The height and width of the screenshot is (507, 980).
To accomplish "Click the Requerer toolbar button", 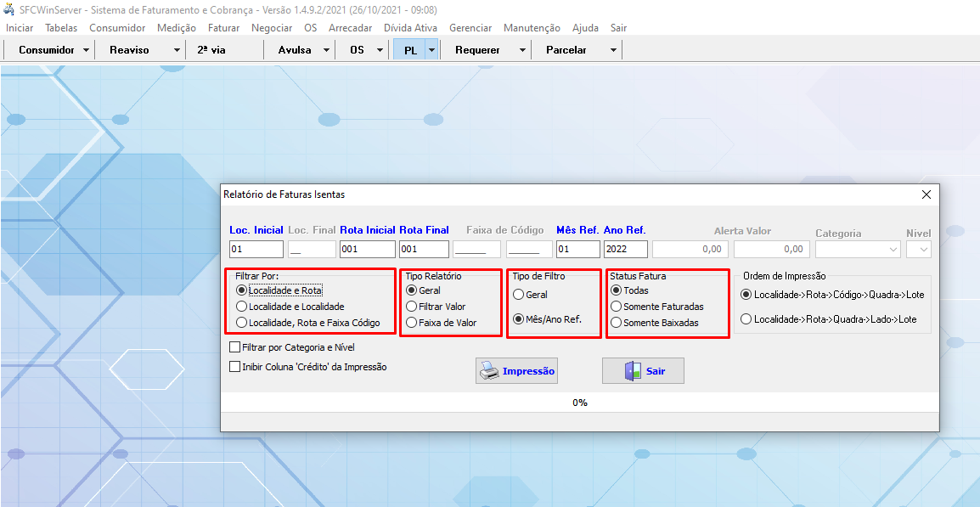I will [477, 50].
